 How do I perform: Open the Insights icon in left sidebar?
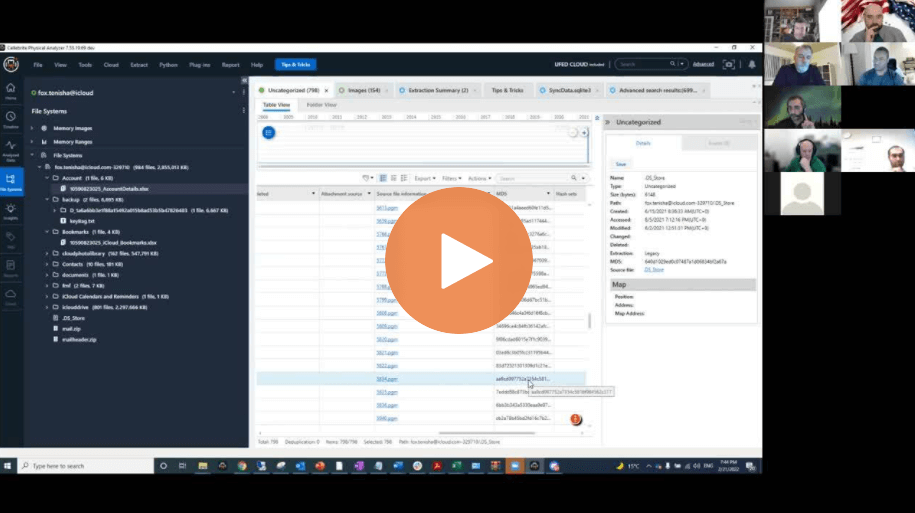coord(11,211)
